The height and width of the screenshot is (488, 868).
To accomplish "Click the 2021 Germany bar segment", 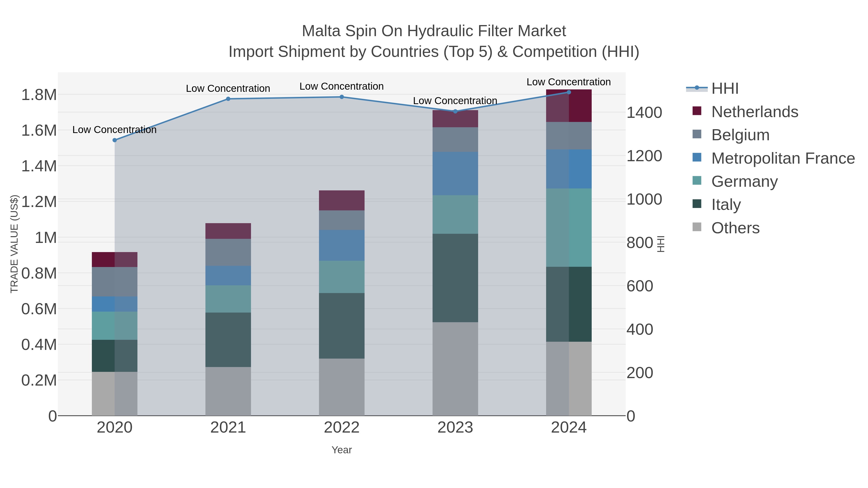I will click(228, 299).
